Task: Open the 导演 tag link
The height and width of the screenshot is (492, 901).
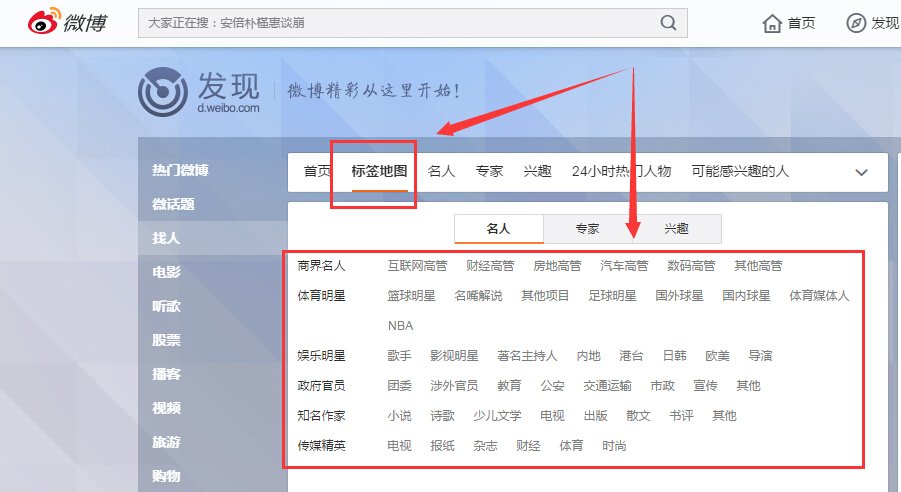Action: pos(760,356)
